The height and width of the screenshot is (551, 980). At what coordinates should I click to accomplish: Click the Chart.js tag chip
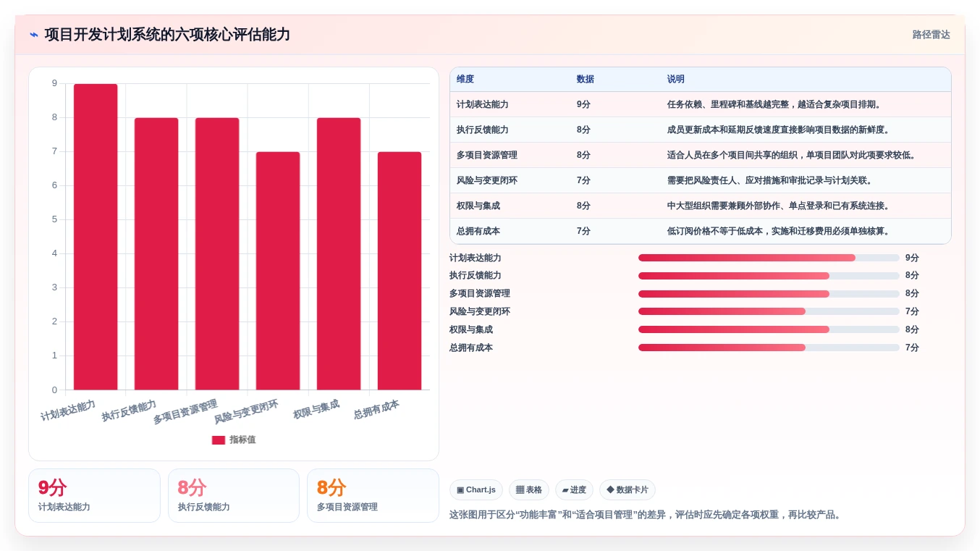point(476,490)
